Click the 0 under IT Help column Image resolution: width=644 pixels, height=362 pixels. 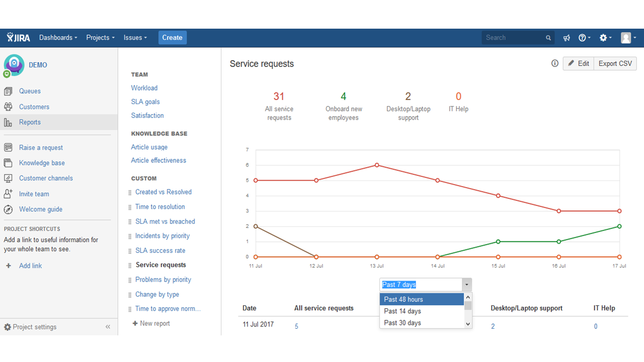click(x=596, y=326)
